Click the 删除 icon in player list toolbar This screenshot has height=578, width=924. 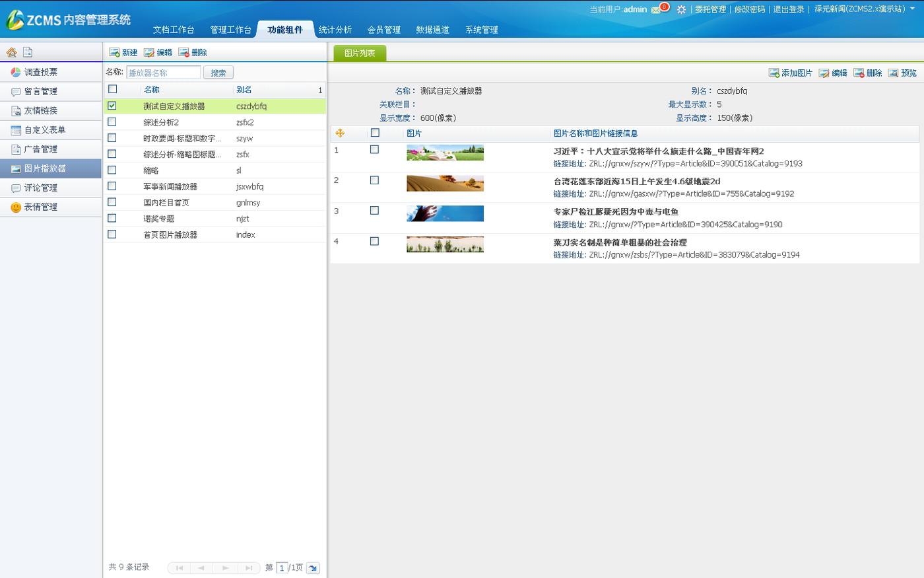point(184,52)
